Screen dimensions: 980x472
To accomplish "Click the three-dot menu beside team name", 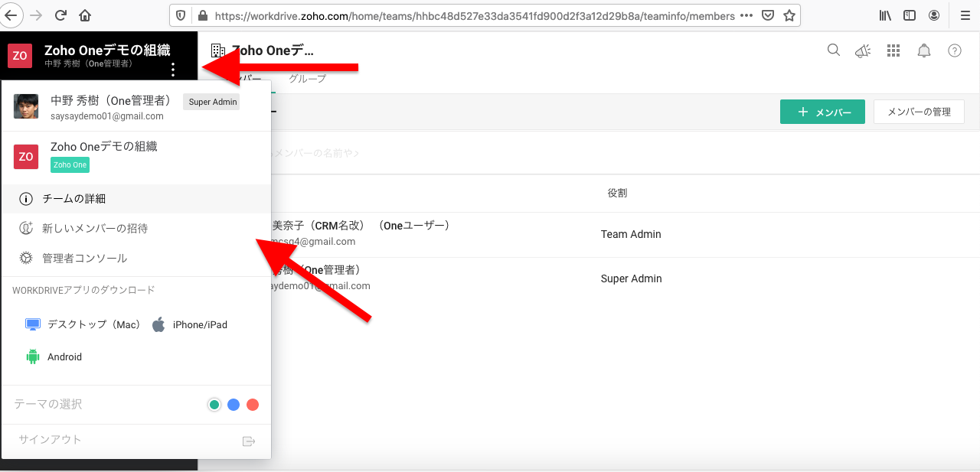I will (x=174, y=70).
